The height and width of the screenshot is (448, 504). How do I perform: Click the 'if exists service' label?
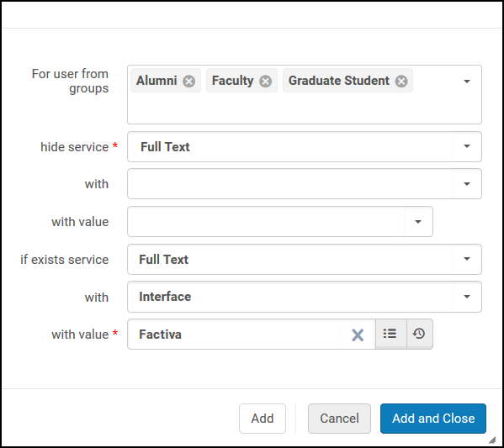pos(64,260)
